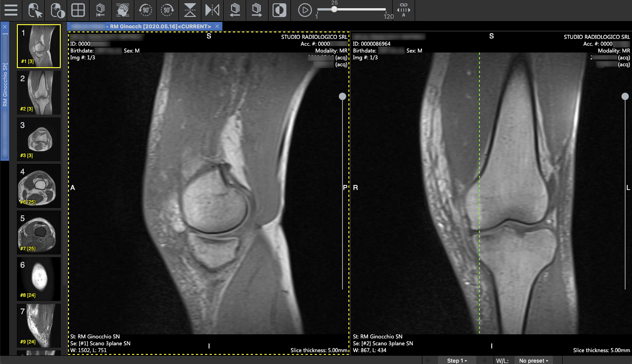
Task: Close the thumbnail side panel
Action: point(5,26)
